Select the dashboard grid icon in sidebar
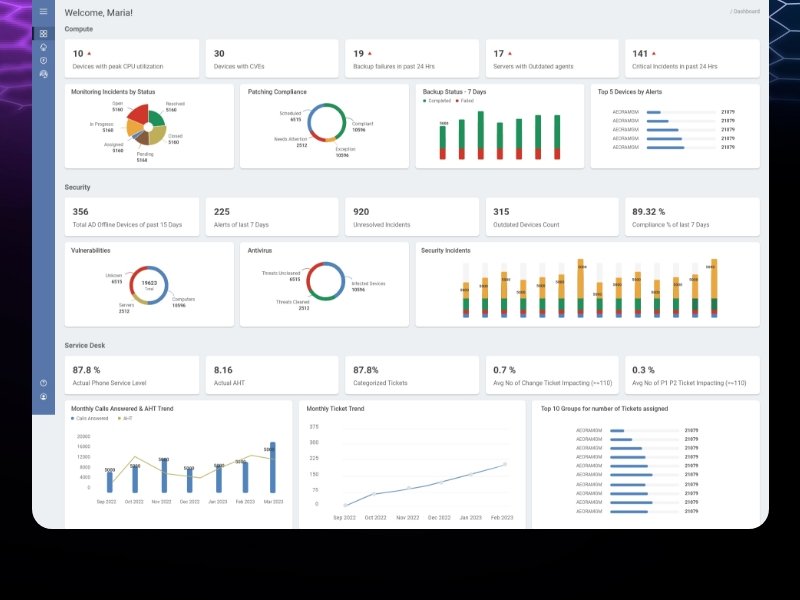 click(43, 33)
